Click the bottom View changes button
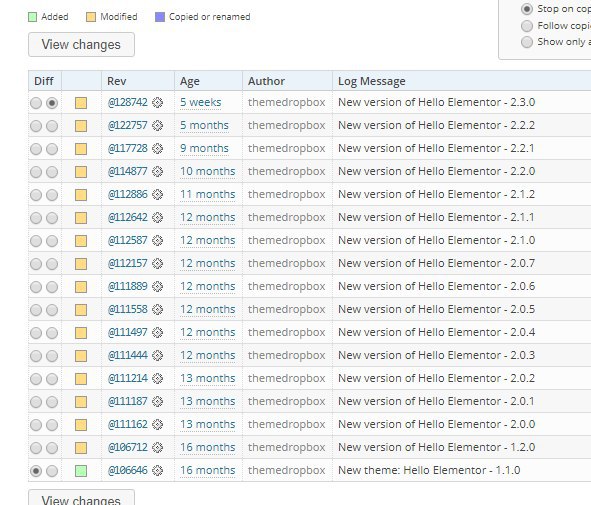591x505 pixels. pyautogui.click(x=81, y=497)
